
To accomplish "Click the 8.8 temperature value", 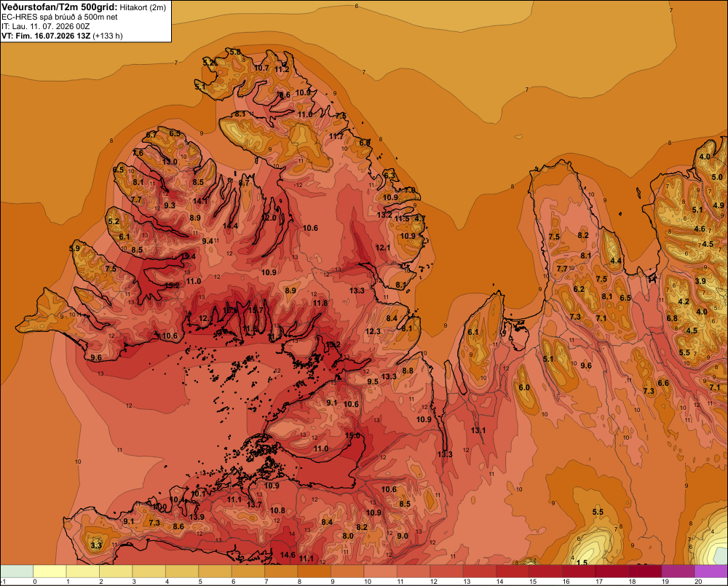I will [x=408, y=371].
